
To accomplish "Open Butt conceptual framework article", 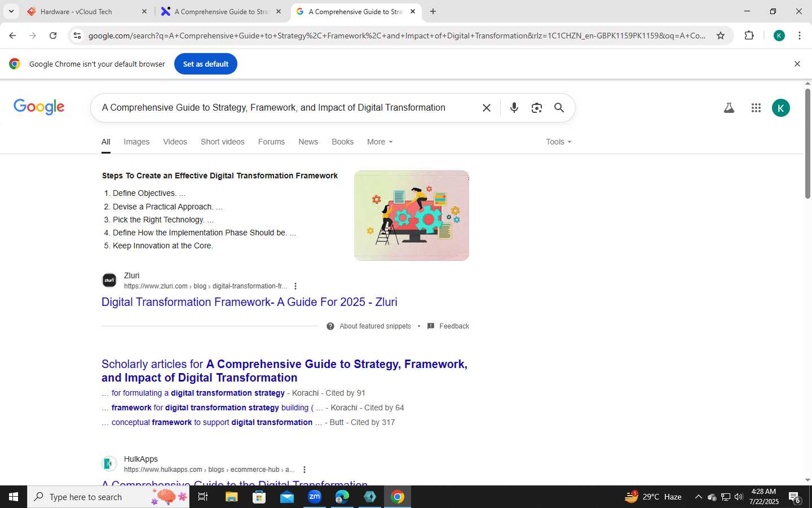I will coord(212,422).
